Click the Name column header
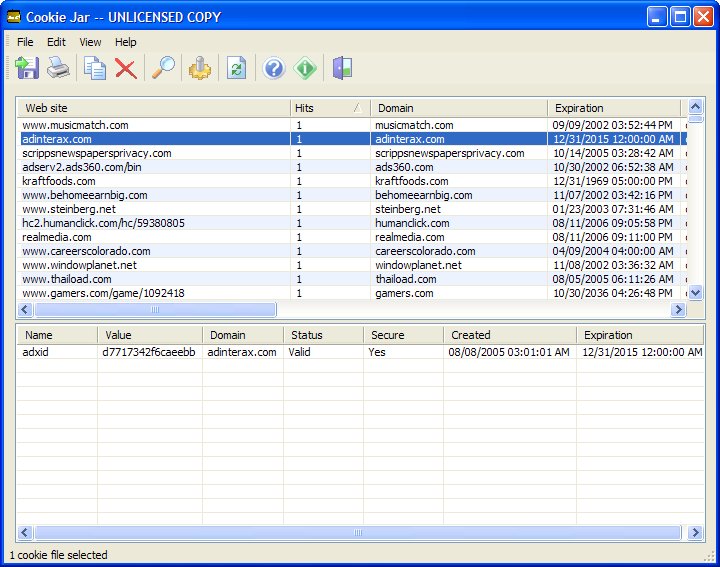720x567 pixels. point(57,335)
